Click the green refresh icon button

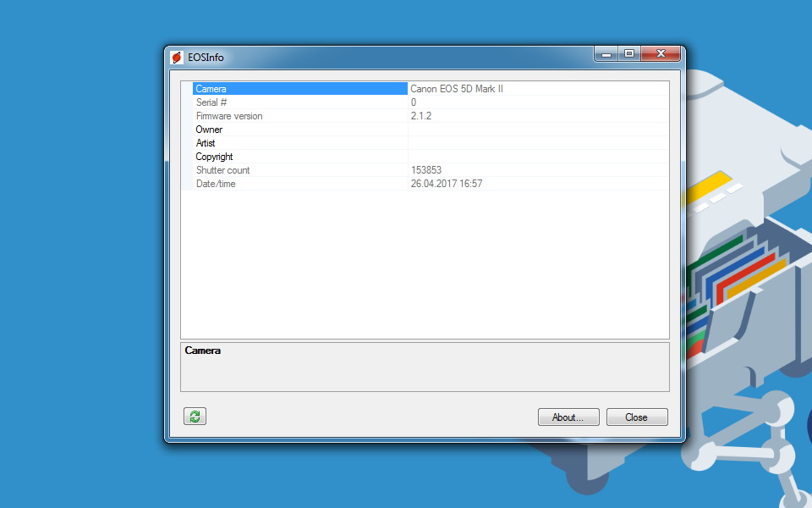click(x=195, y=416)
